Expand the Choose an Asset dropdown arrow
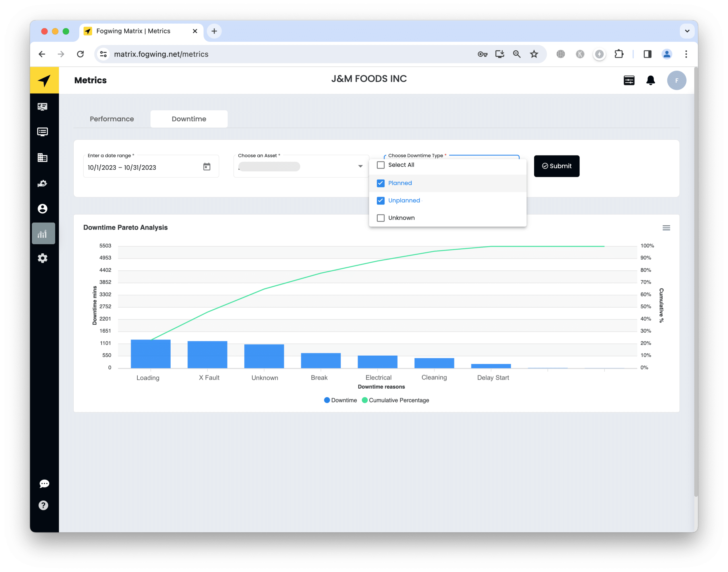This screenshot has height=572, width=728. coord(361,166)
